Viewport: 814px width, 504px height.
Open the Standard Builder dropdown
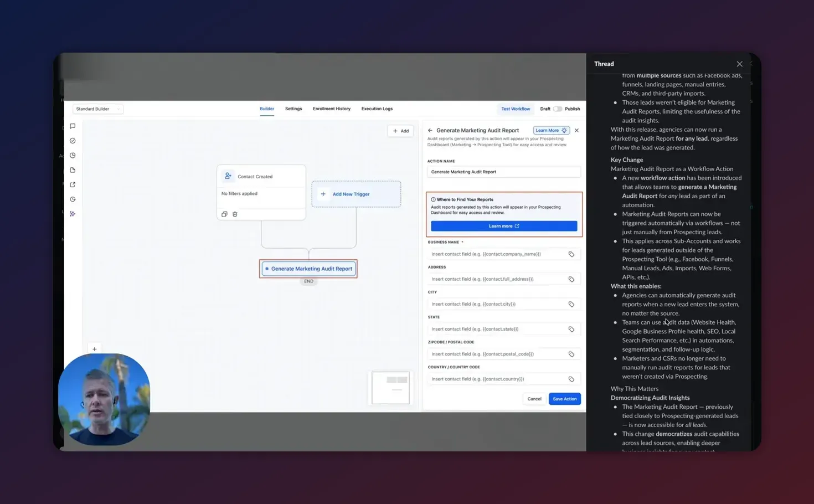[97, 109]
